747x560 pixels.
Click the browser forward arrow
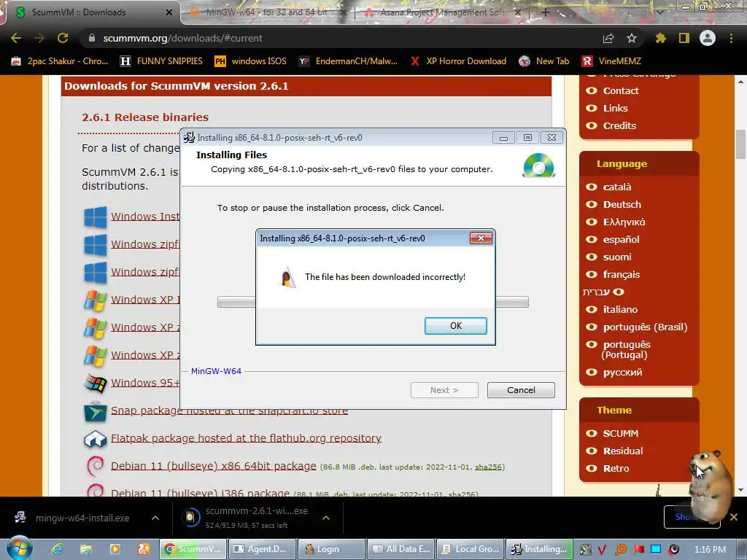pos(39,38)
